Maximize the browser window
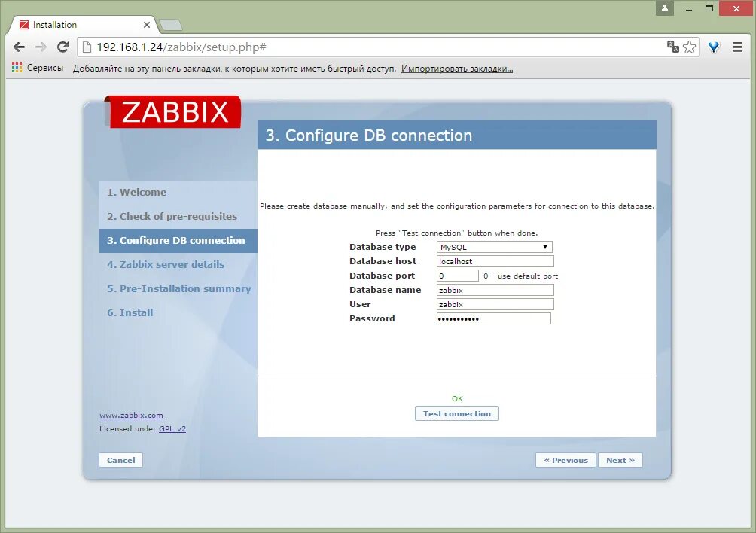Image resolution: width=756 pixels, height=533 pixels. click(x=709, y=9)
